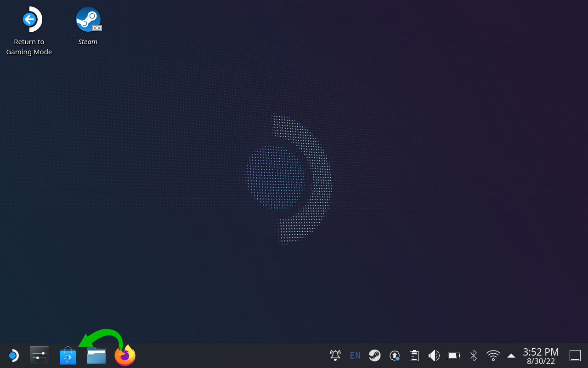588x368 pixels.
Task: Select the Steam desktop shortcut icon
Action: (x=88, y=20)
